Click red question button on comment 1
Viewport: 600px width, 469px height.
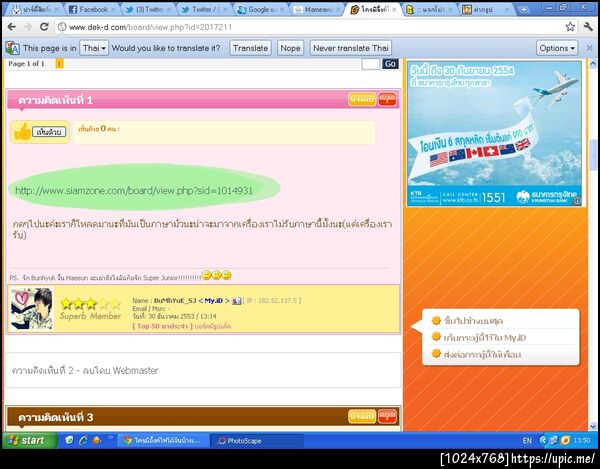click(387, 99)
